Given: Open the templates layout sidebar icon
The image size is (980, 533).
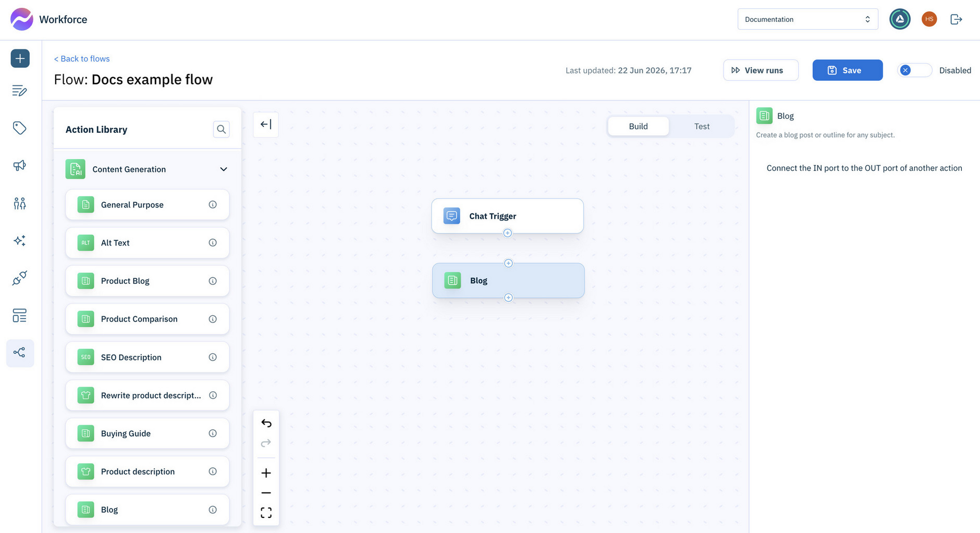Looking at the screenshot, I should (x=20, y=316).
